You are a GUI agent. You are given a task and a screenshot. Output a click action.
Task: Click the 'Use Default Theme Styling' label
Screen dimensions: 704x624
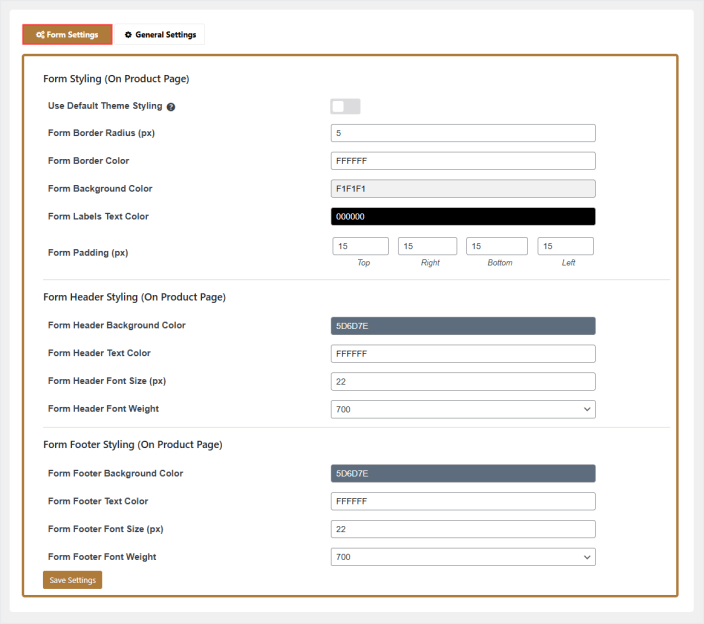click(105, 106)
